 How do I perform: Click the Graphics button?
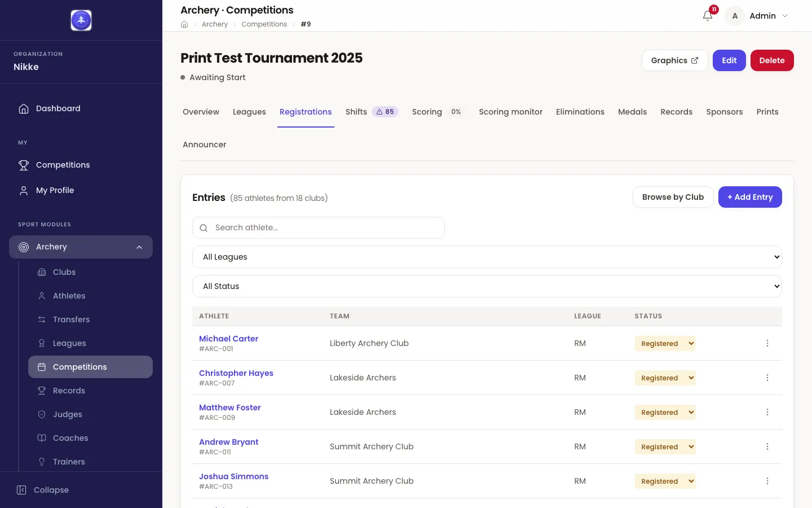pos(675,60)
